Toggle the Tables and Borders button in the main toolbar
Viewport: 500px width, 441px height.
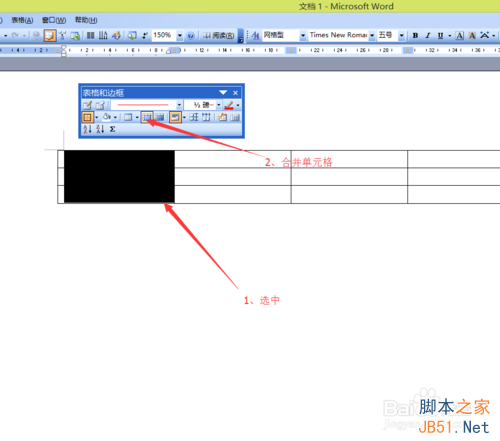(x=50, y=35)
